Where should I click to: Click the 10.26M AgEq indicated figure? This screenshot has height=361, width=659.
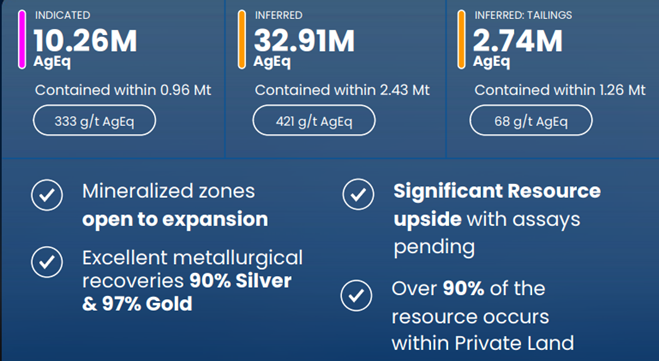[x=85, y=47]
